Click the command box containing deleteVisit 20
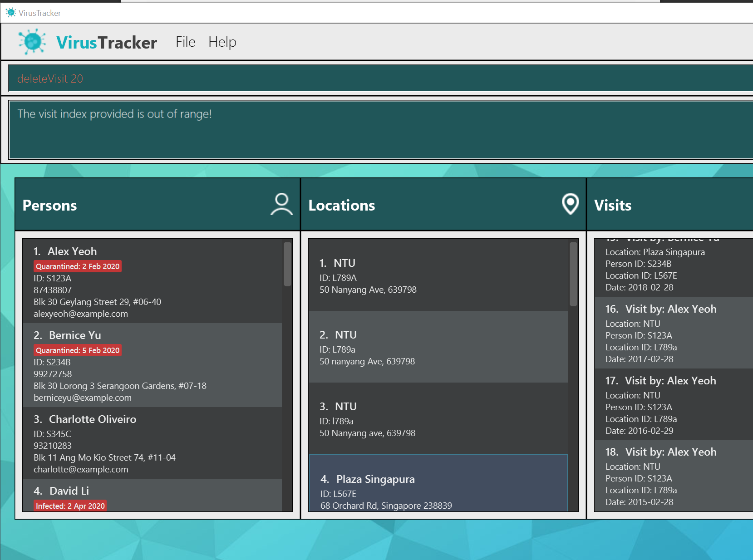Image resolution: width=753 pixels, height=560 pixels. pos(380,78)
